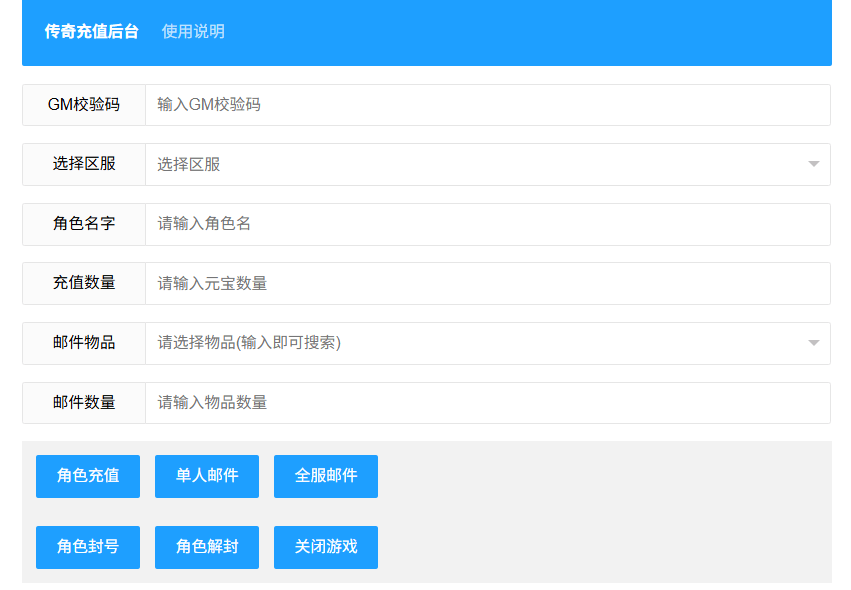Click the 充值数量 row label
This screenshot has height=590, width=851.
pyautogui.click(x=83, y=283)
